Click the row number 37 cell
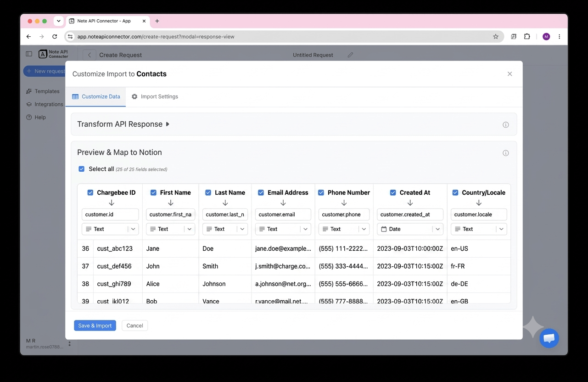 [x=85, y=266]
